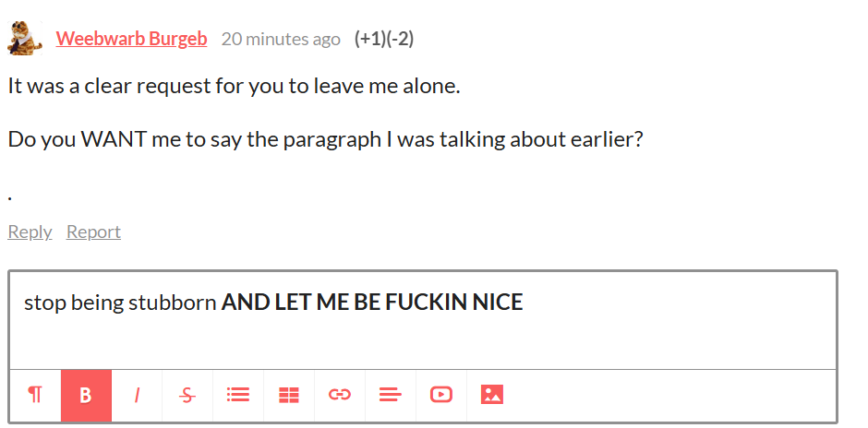868x428 pixels.
Task: Downvote the comment via (-2)
Action: point(400,39)
